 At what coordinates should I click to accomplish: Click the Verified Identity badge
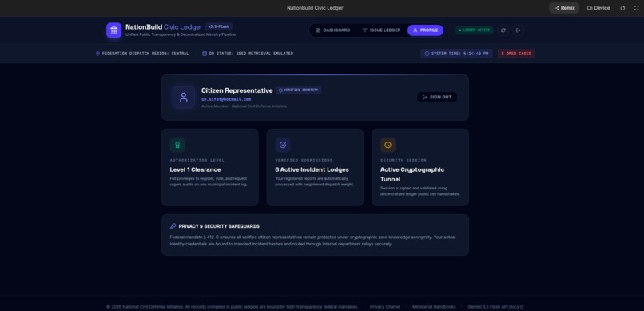[x=299, y=90]
